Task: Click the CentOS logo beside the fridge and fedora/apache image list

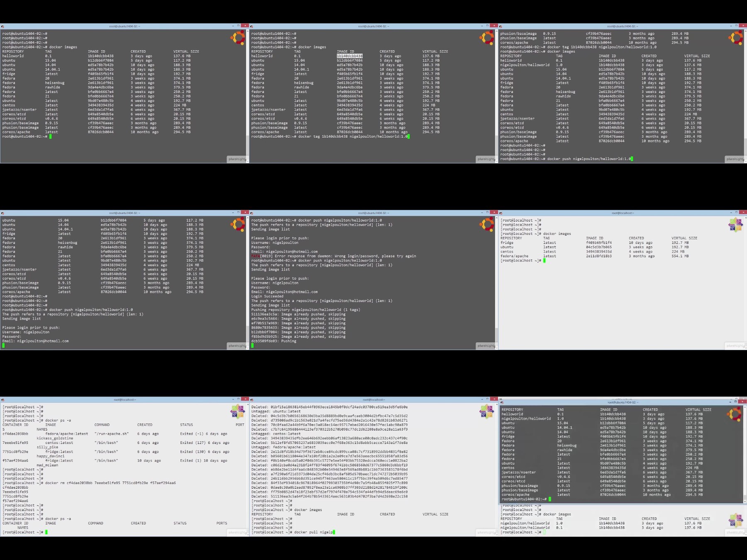Action: pyautogui.click(x=736, y=225)
